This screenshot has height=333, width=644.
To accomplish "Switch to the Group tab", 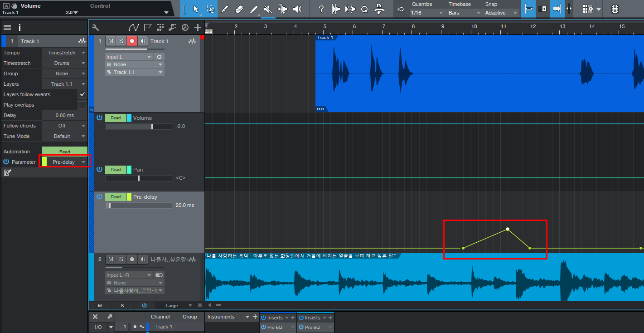I will (189, 317).
